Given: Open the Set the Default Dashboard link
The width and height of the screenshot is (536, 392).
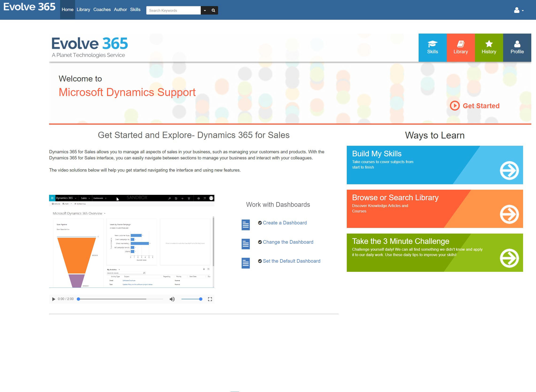Looking at the screenshot, I should click(x=291, y=261).
